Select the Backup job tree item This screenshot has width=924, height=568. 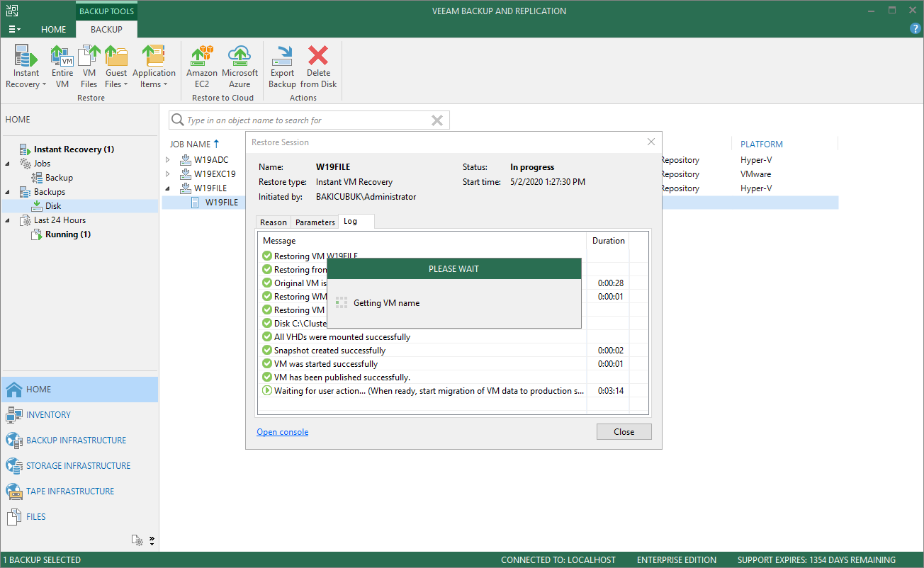coord(59,178)
